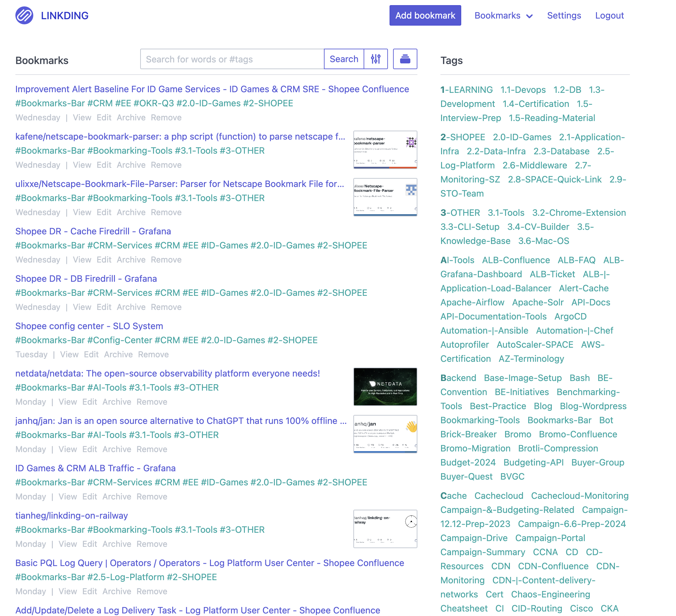This screenshot has width=676, height=616.
Task: Open the linkding-on-railway preview thumbnail
Action: tap(385, 529)
